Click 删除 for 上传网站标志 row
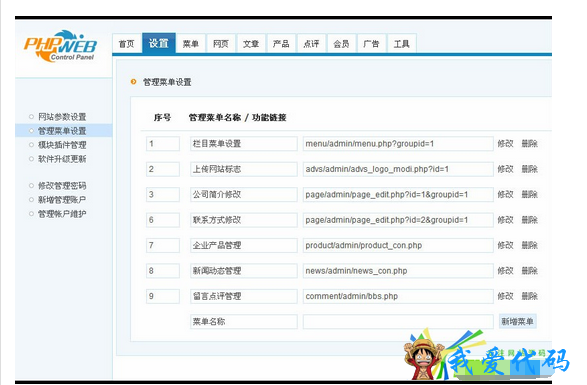587x385 pixels. coord(530,169)
